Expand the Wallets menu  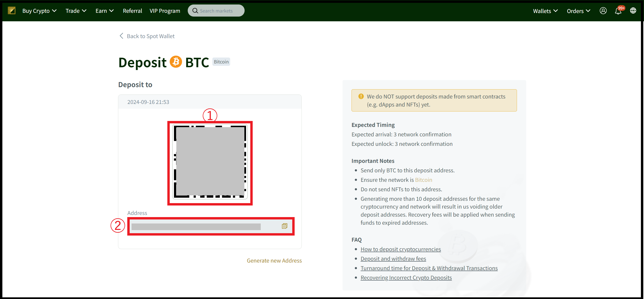545,11
